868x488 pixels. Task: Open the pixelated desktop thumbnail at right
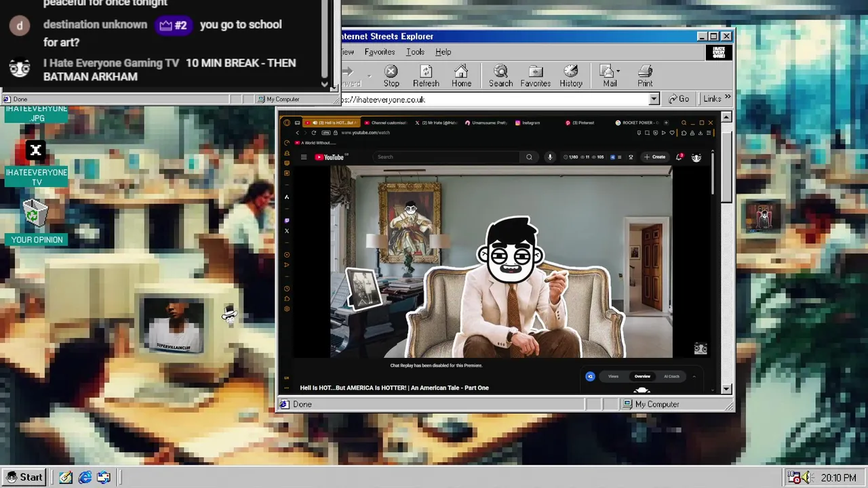point(763,217)
